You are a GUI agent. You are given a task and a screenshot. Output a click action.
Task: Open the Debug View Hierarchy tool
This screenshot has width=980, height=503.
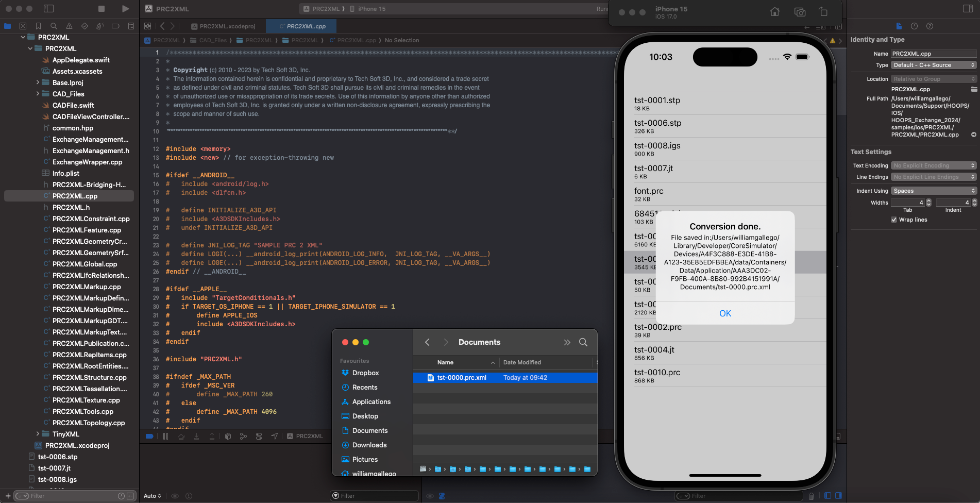[x=228, y=436]
